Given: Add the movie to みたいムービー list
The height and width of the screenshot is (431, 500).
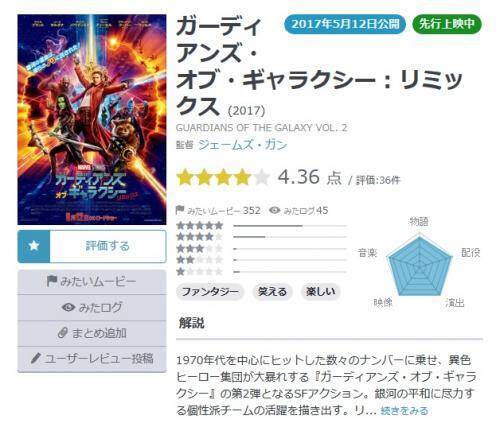Looking at the screenshot, I should pyautogui.click(x=92, y=282).
